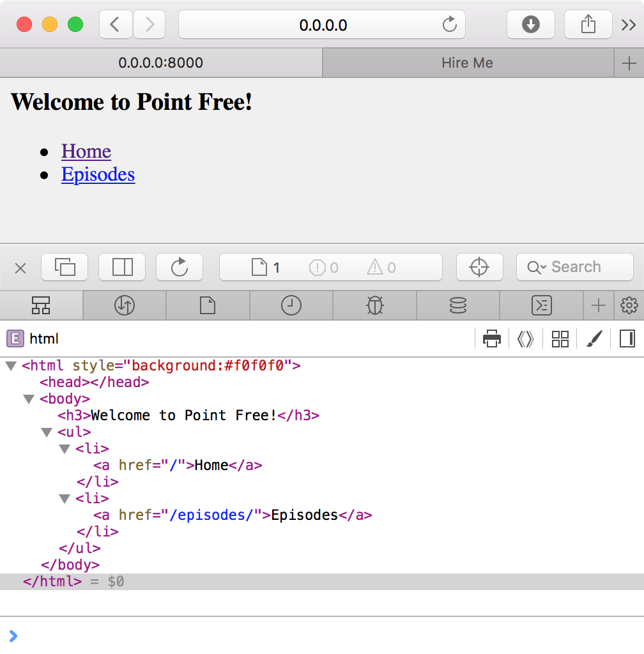Screen dimensions: 644x654
Task: Collapse the ul element disclosure triangle
Action: pyautogui.click(x=46, y=432)
